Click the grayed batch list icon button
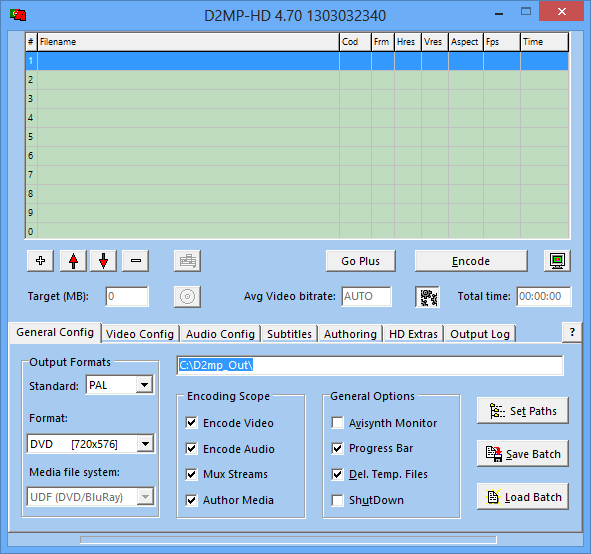Screen dimensions: 591x554 [187, 260]
